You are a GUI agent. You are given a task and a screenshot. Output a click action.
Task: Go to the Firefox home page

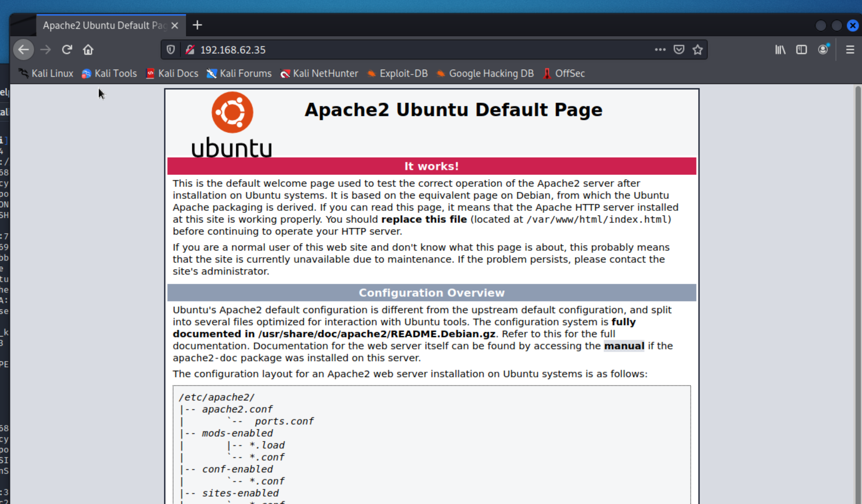pos(88,50)
